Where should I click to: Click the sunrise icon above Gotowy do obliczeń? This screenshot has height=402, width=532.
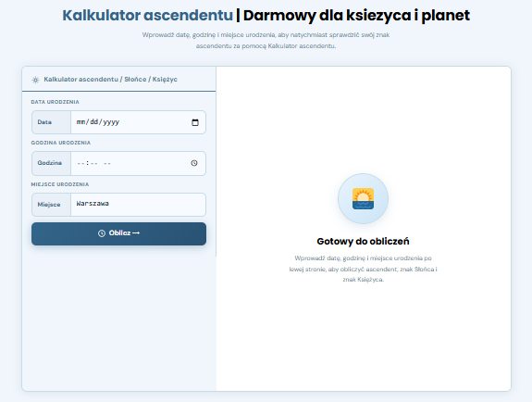click(363, 199)
